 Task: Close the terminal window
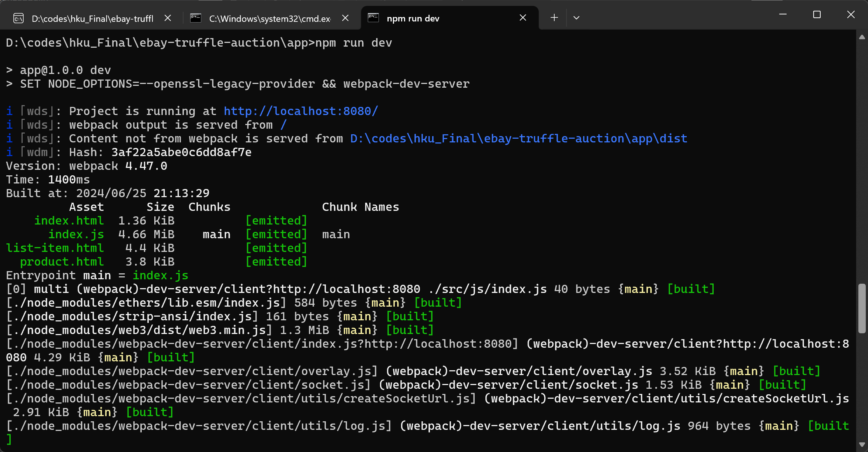[x=851, y=15]
